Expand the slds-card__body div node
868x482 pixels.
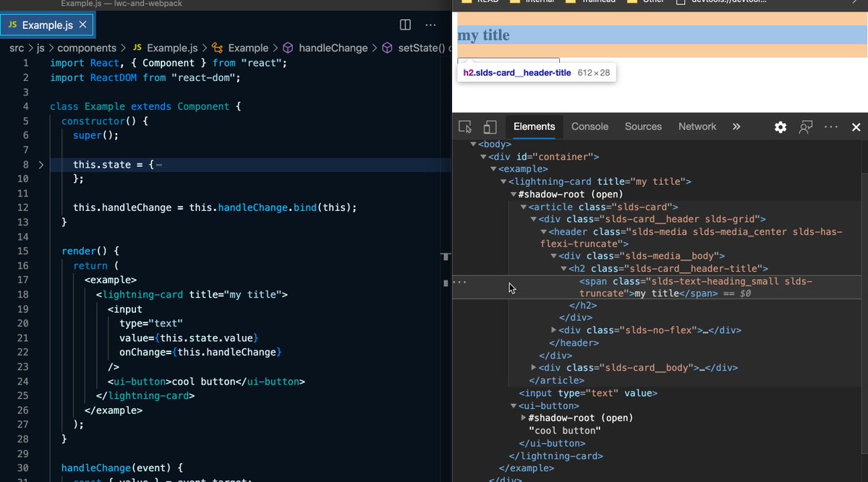point(533,367)
